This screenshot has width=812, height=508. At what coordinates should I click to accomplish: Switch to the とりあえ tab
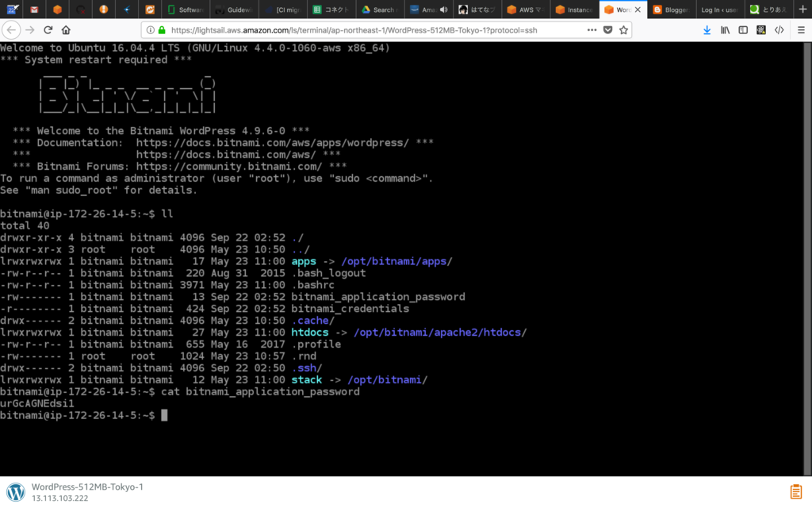point(768,10)
